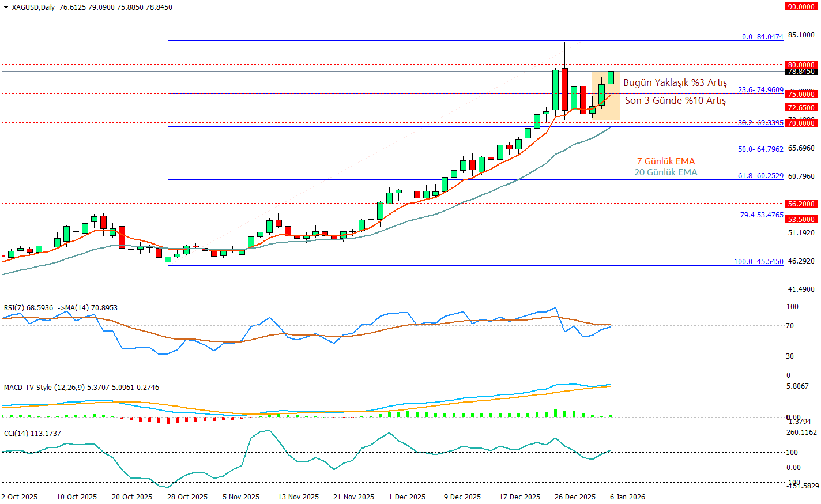Open the XAGUSD,Daily chart title dropdown arrow
This screenshot has width=821, height=504.
pos(6,7)
